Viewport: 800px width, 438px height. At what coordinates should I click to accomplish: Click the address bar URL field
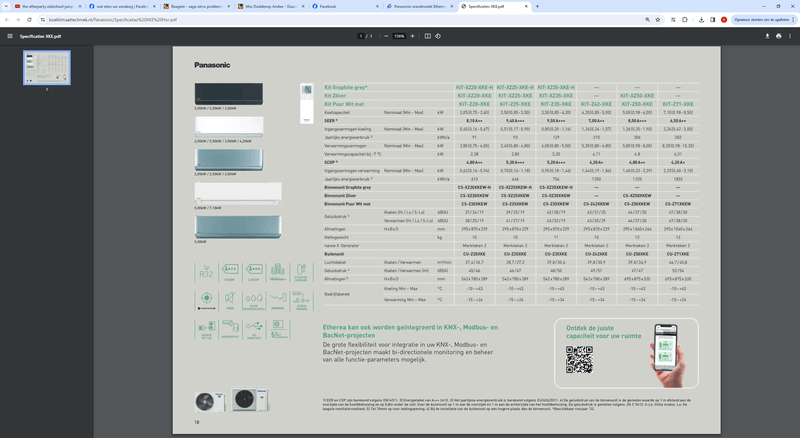point(342,20)
